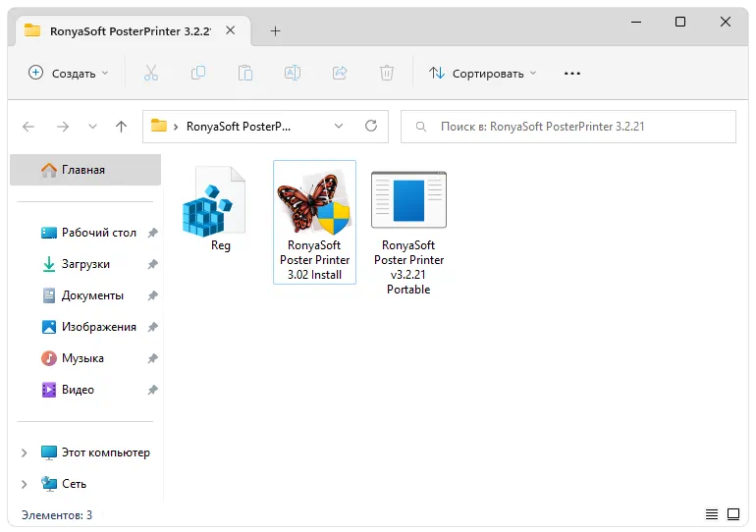Click the Paste clipboard icon
Image resolution: width=756 pixels, height=532 pixels.
point(245,74)
